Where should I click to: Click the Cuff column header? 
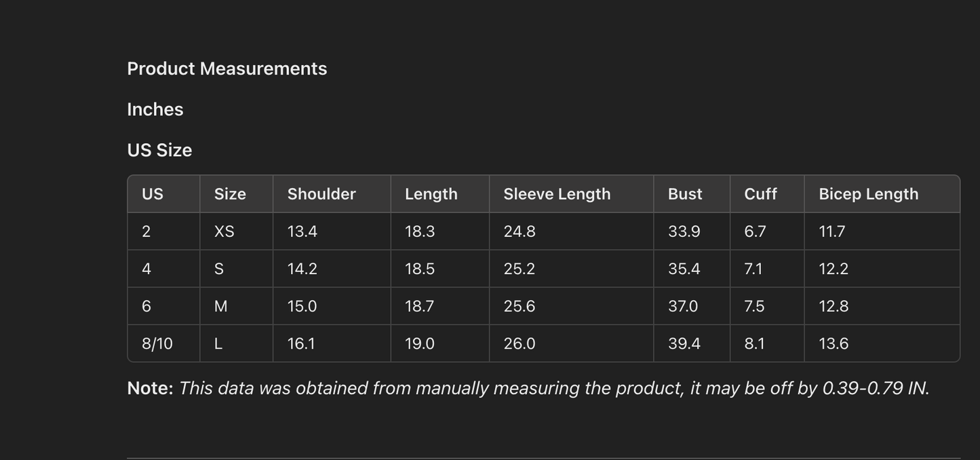coord(760,194)
